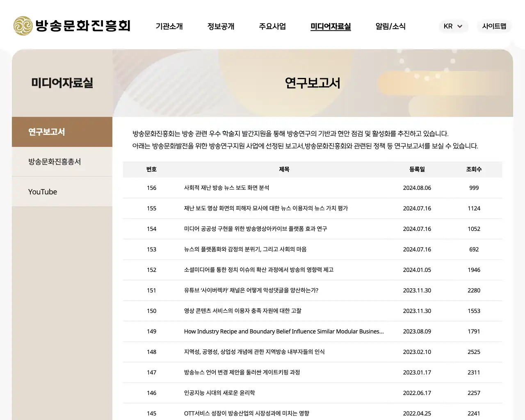Open report 146 on AI-era ethics

pyautogui.click(x=220, y=393)
